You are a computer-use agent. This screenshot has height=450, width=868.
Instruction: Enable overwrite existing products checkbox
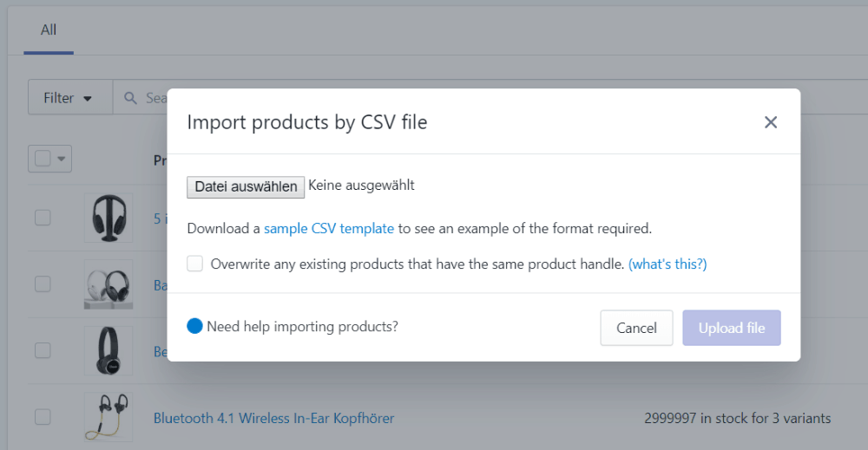tap(194, 264)
